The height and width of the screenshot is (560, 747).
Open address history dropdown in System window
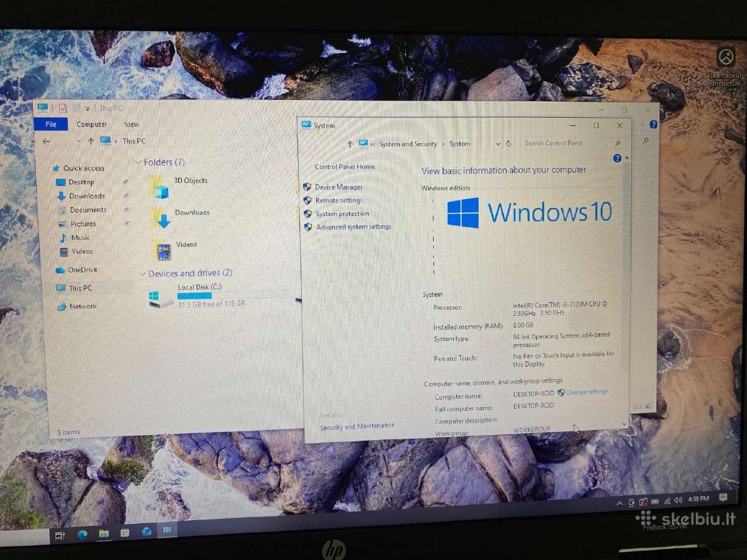coord(497,144)
